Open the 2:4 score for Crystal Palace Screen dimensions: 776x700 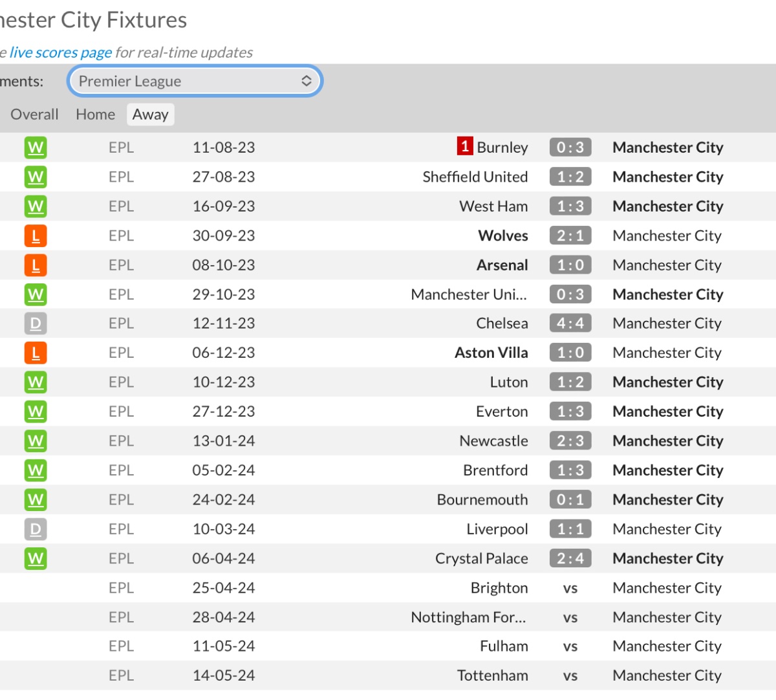(570, 558)
